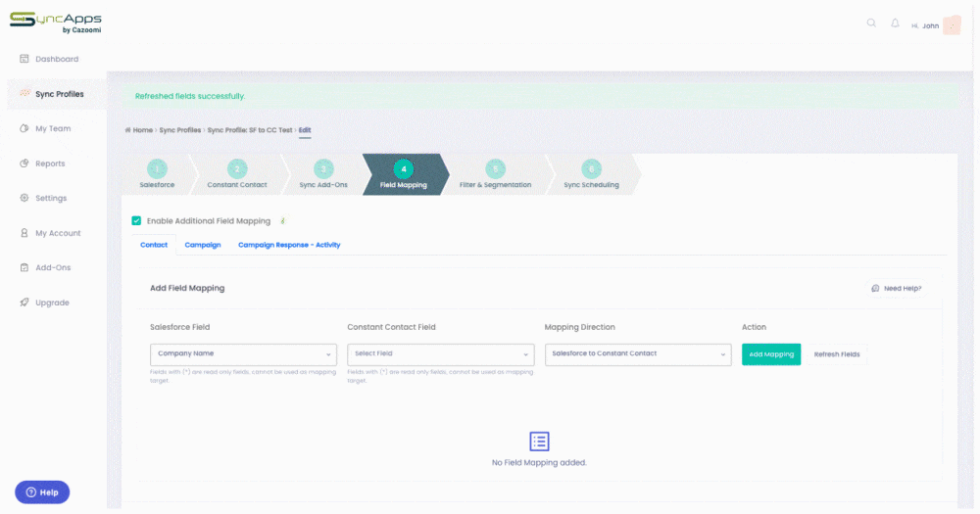Screen dimensions: 980x514
Task: Open My Team in sidebar
Action: click(x=53, y=128)
